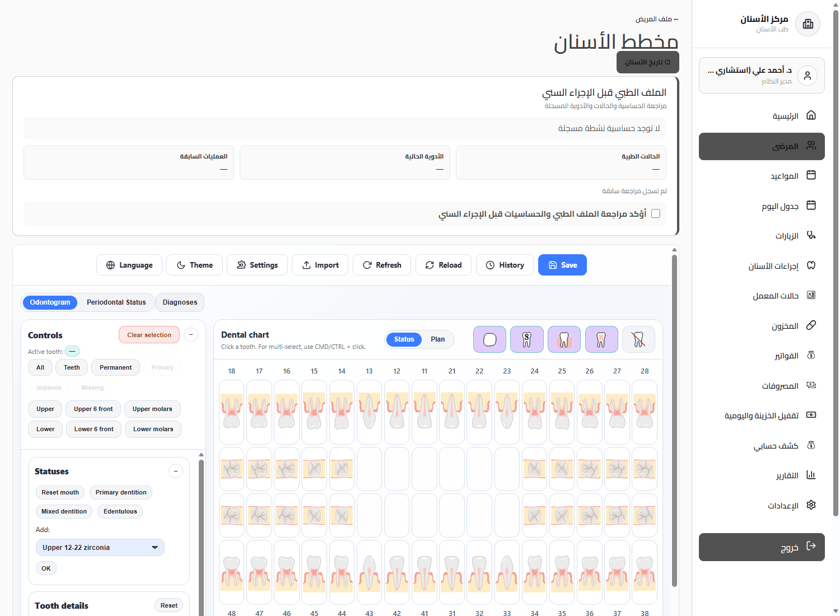Click the ملف المريض back link
The width and height of the screenshot is (840, 616).
coord(657,19)
